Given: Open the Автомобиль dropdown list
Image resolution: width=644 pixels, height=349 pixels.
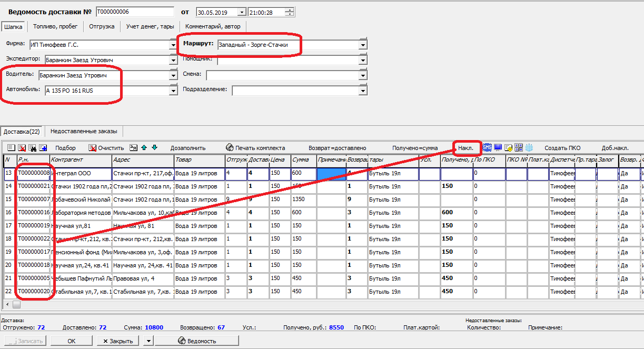Looking at the screenshot, I should (x=173, y=91).
